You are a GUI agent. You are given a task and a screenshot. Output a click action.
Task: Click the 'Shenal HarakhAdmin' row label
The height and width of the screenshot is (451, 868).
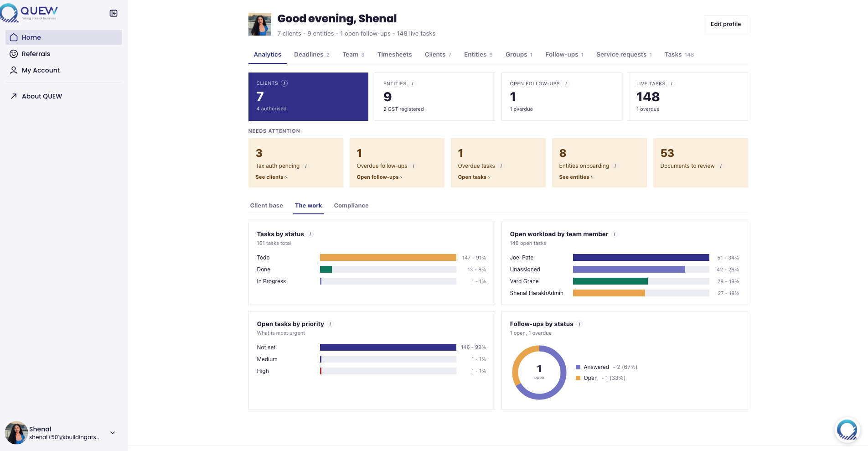click(537, 293)
